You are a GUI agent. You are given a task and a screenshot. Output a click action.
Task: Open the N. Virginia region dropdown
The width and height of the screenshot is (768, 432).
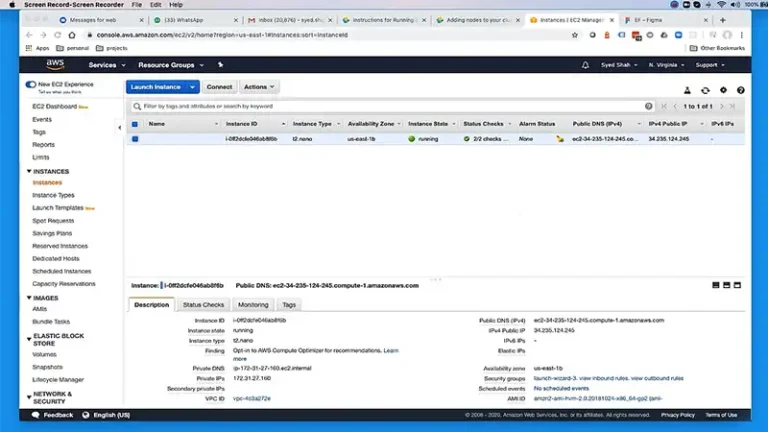[x=666, y=65]
